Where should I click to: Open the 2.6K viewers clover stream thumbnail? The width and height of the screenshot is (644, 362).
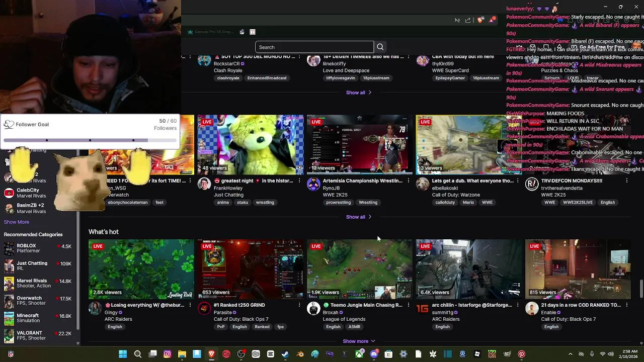point(141,269)
